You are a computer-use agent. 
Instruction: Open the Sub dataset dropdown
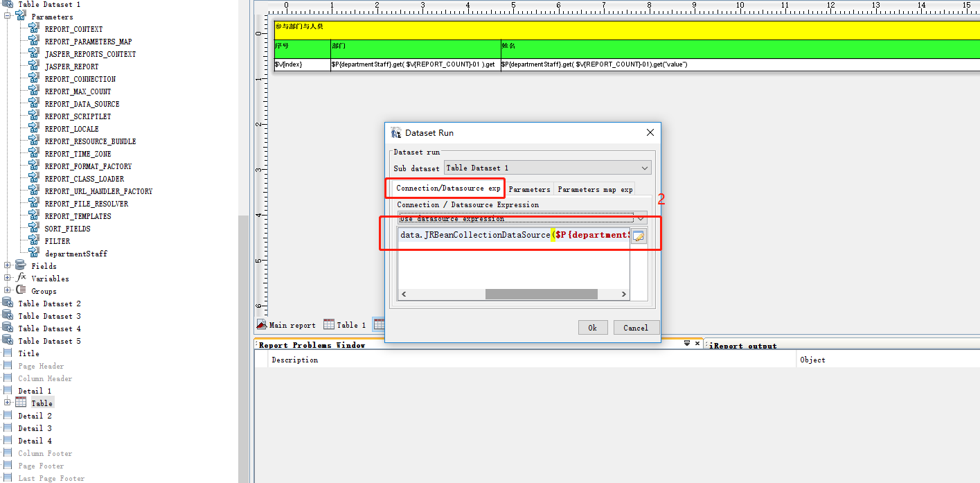tap(547, 168)
